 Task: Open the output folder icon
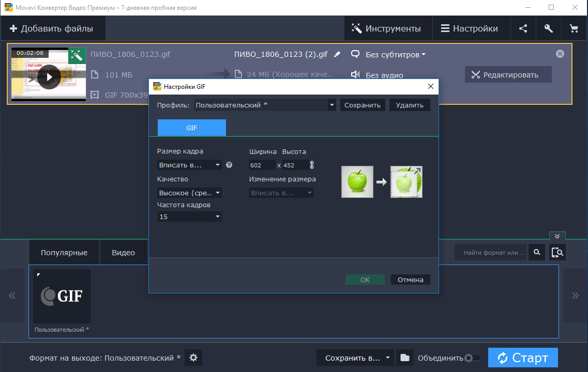404,358
